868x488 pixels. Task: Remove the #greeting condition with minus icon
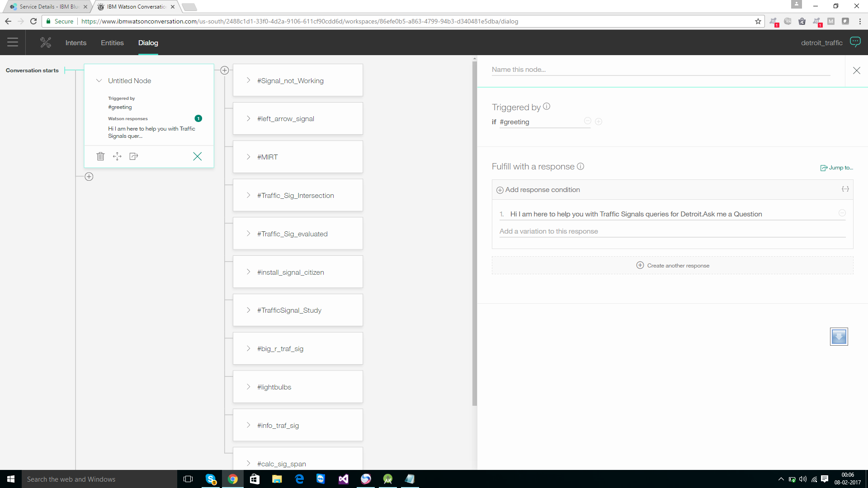pos(587,121)
